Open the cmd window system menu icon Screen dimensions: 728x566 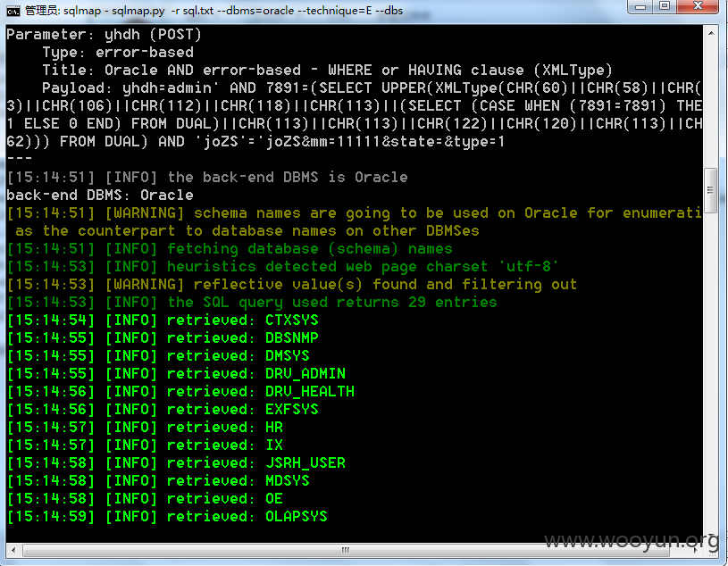pyautogui.click(x=13, y=10)
